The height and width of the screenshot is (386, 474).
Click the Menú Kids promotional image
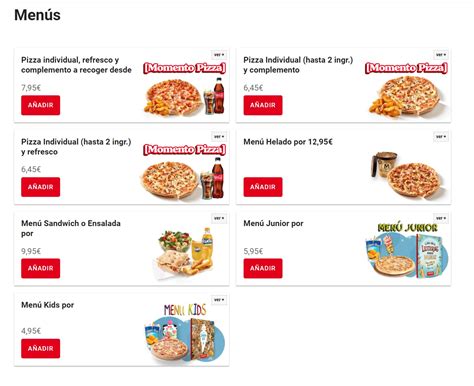tap(185, 332)
